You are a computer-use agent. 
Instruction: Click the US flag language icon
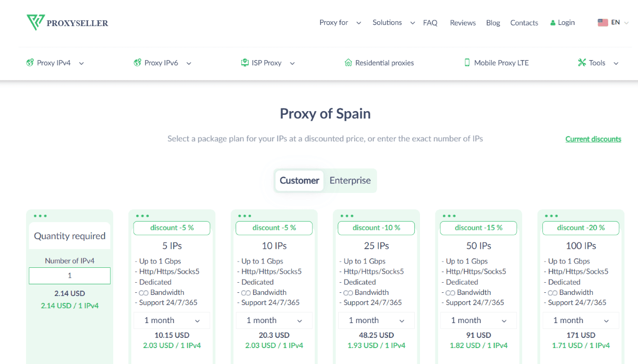point(603,22)
